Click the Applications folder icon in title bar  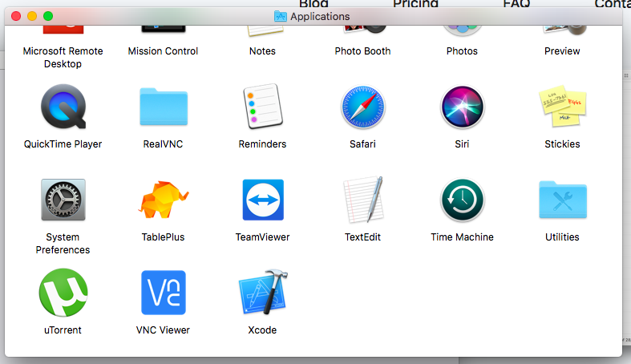tap(281, 17)
